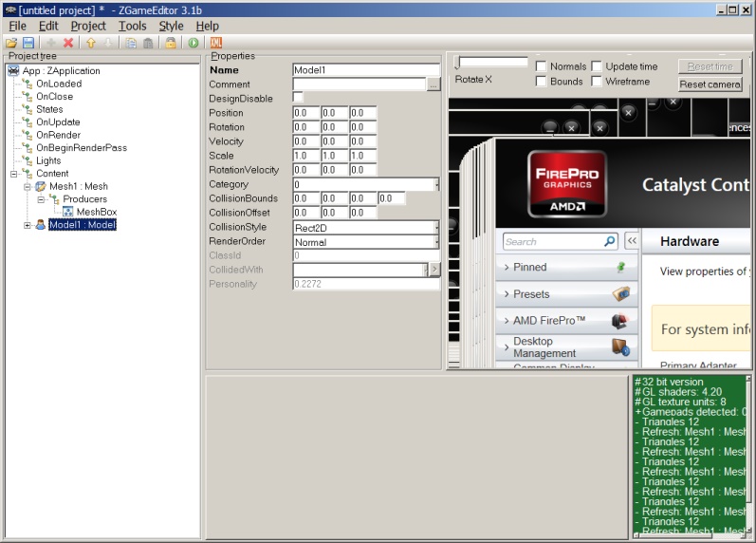The image size is (756, 543).
Task: Click the Comment ellipsis button
Action: coord(433,84)
